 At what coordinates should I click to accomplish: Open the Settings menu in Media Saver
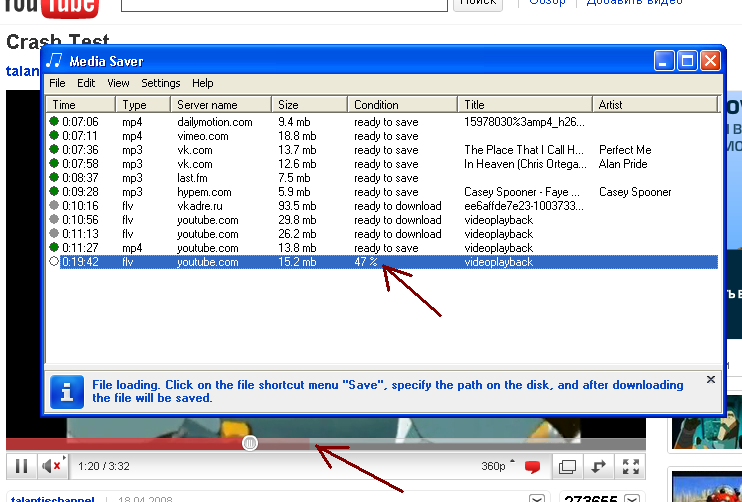(x=161, y=83)
